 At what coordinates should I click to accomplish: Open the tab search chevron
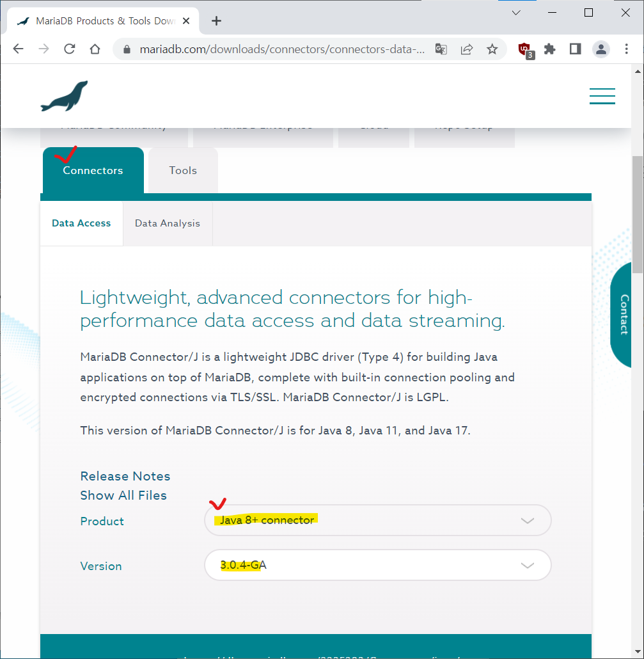coord(516,13)
